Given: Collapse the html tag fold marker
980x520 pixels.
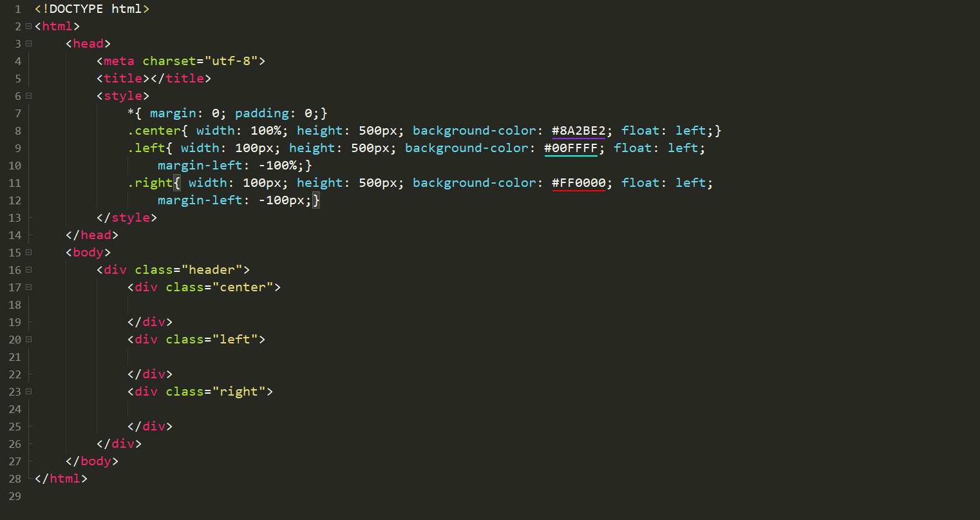Looking at the screenshot, I should [28, 26].
